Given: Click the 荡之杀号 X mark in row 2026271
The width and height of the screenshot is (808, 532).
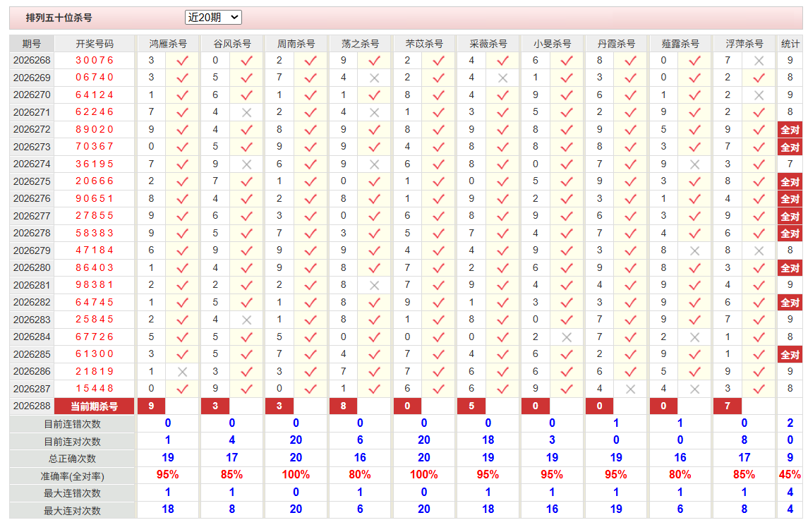Looking at the screenshot, I should coord(375,112).
